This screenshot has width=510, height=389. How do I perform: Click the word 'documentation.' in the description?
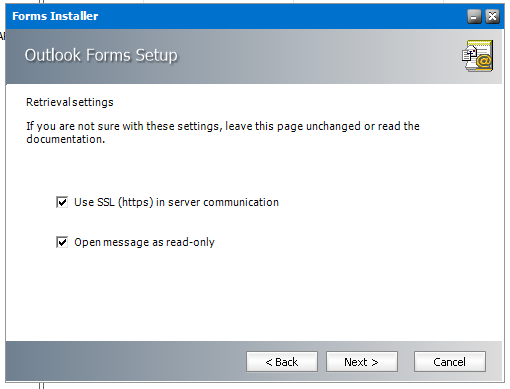point(66,139)
